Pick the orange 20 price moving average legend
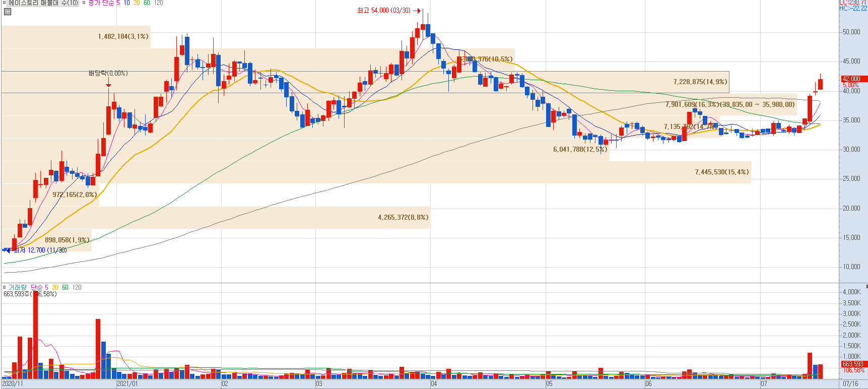Screen dimensions: 868x389 pyautogui.click(x=137, y=3)
